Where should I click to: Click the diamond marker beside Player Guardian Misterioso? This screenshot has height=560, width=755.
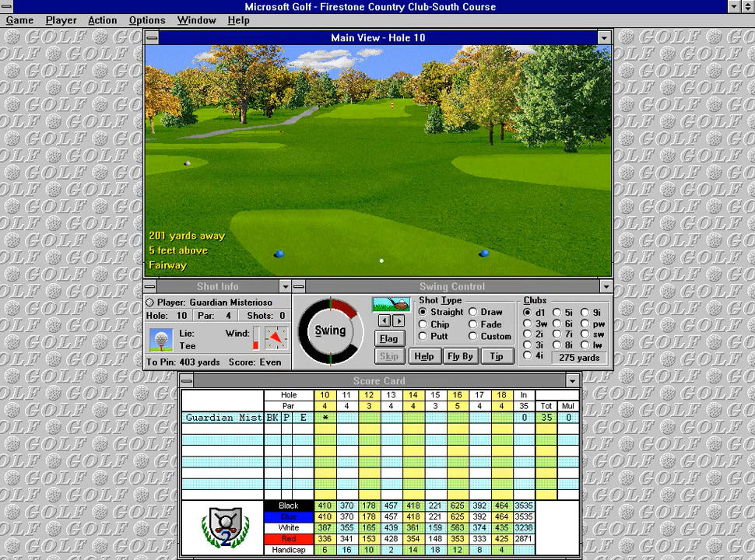(148, 303)
